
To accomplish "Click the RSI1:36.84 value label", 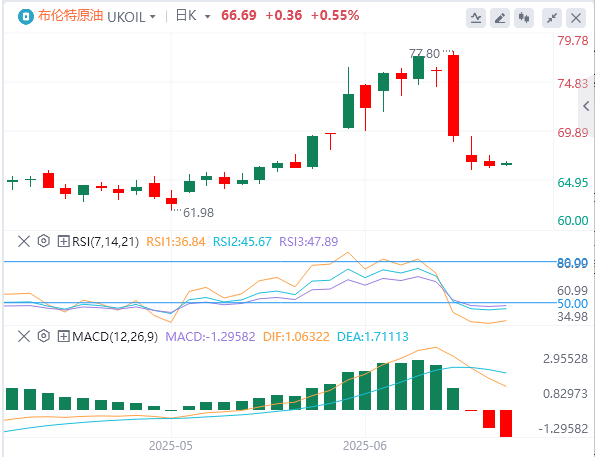I will [x=176, y=241].
